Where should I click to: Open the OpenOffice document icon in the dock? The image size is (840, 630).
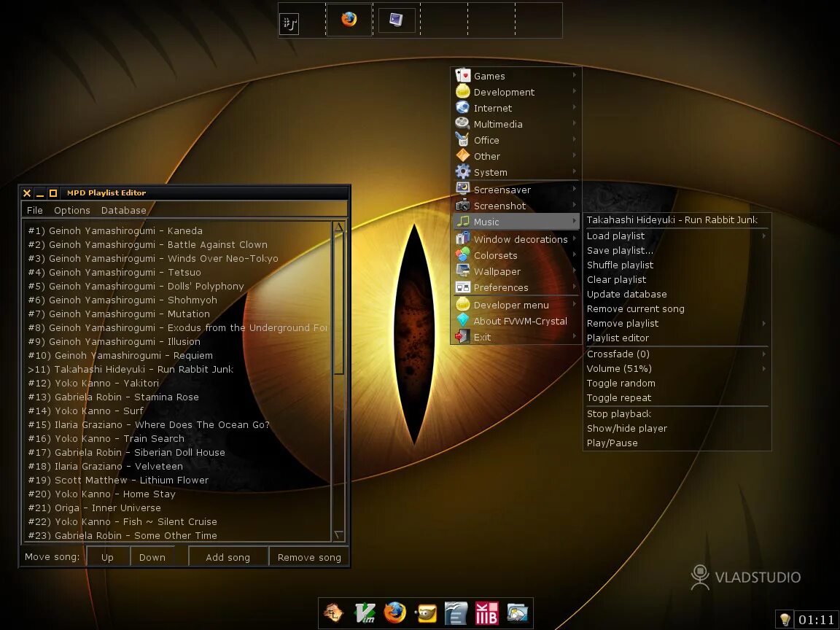coord(456,612)
